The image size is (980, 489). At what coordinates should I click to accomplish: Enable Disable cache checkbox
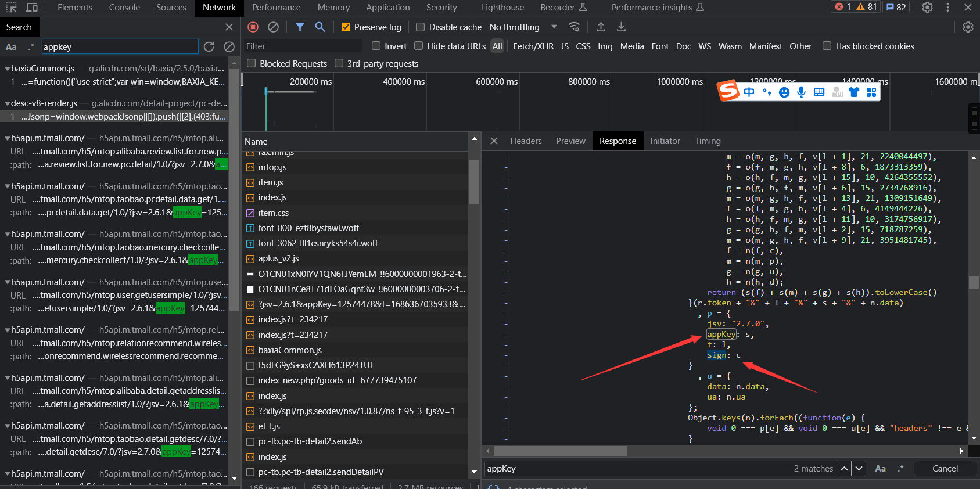pos(421,27)
